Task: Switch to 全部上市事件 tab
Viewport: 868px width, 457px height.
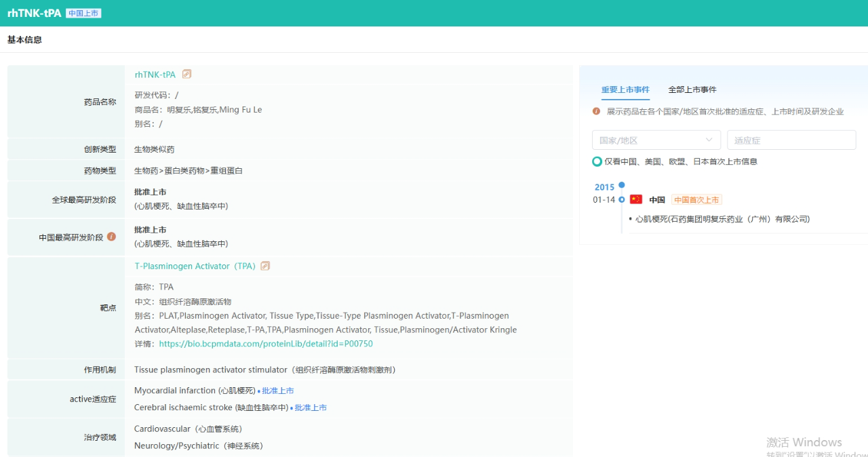Action: pyautogui.click(x=692, y=90)
